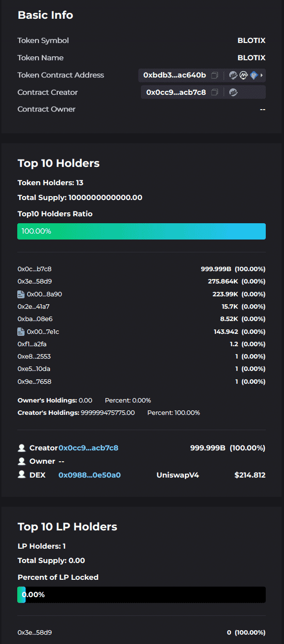Screen dimensions: 284x644
Task: Copy the token contract address 0xbdb3...ac640b
Action: point(214,75)
